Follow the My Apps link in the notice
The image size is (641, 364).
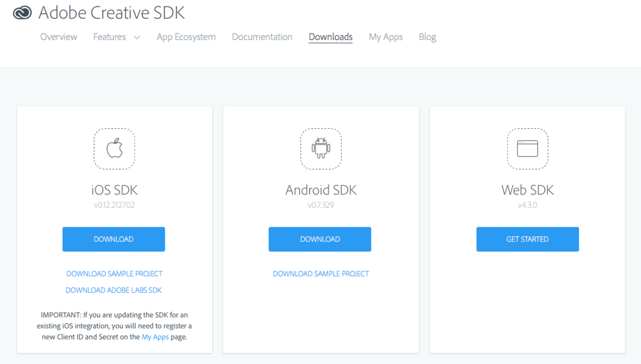click(155, 337)
